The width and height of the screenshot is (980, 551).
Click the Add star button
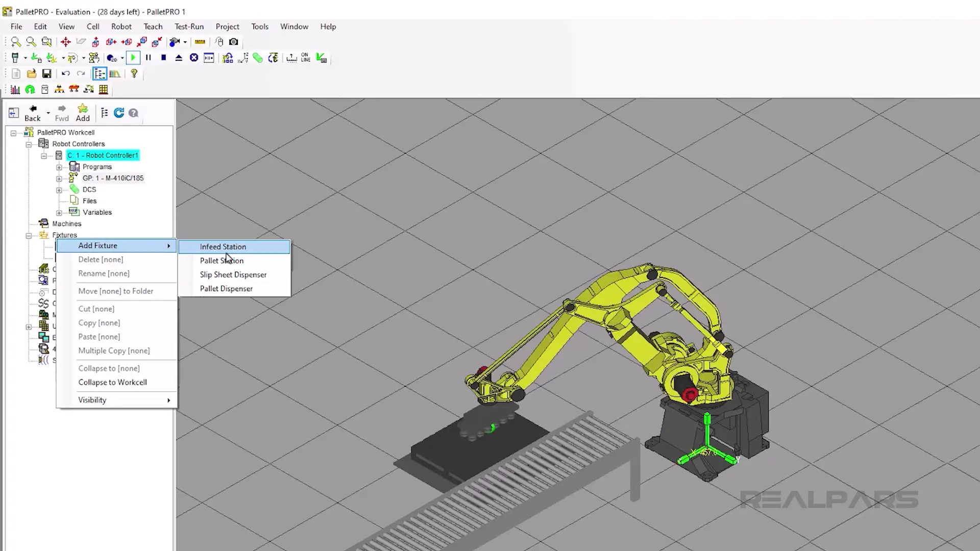[83, 113]
